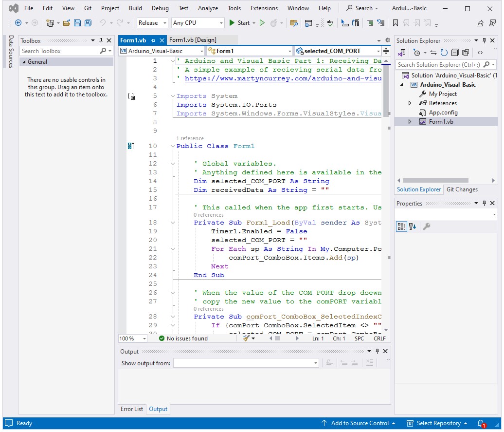Open the Debug menu

click(160, 8)
